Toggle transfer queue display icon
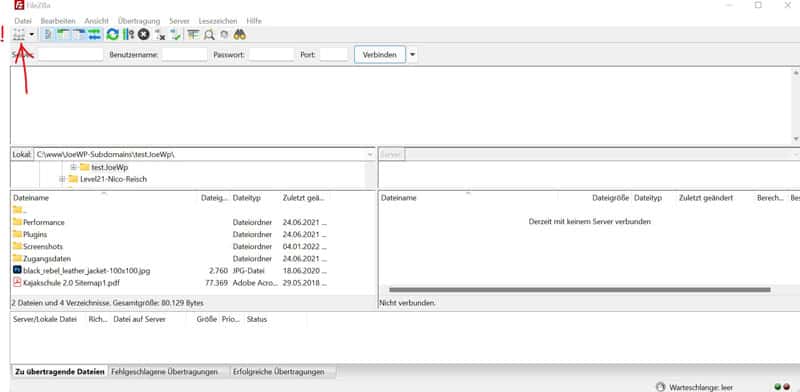This screenshot has height=392, width=800. pyautogui.click(x=94, y=35)
